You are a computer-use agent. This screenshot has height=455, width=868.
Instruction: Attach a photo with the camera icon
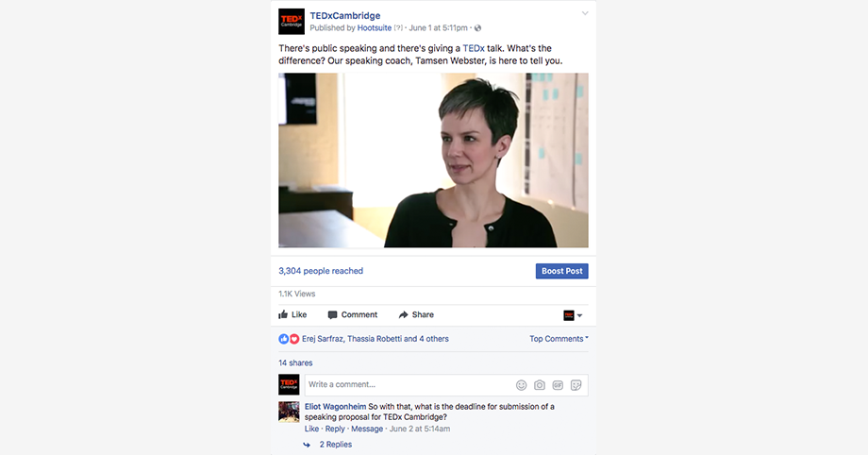coord(539,385)
